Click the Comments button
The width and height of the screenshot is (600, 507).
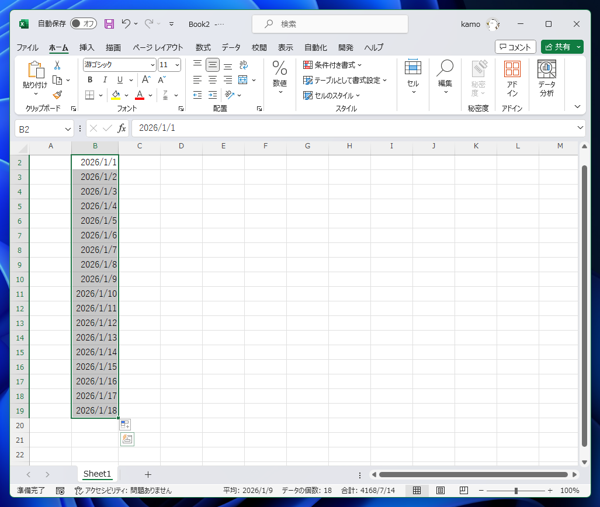(515, 47)
